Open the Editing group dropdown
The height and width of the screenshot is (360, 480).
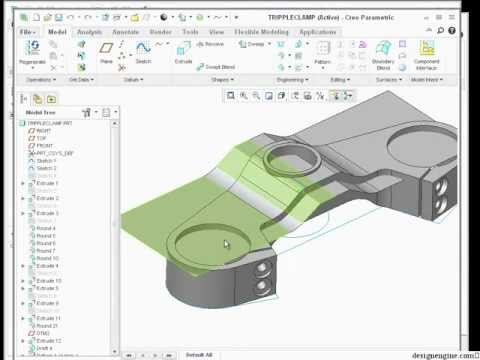[x=340, y=80]
